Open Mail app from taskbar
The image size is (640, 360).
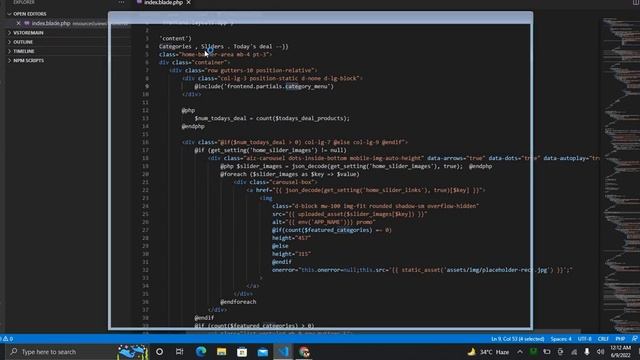tap(262, 351)
